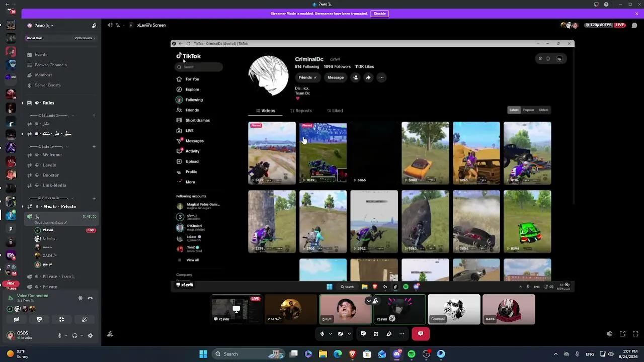Screen dimensions: 644x362
Task: Open the video showing a yellow car
Action: point(425,153)
